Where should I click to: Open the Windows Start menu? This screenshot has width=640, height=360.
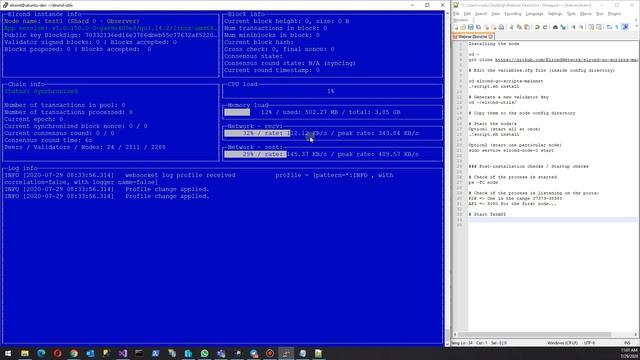[8, 353]
